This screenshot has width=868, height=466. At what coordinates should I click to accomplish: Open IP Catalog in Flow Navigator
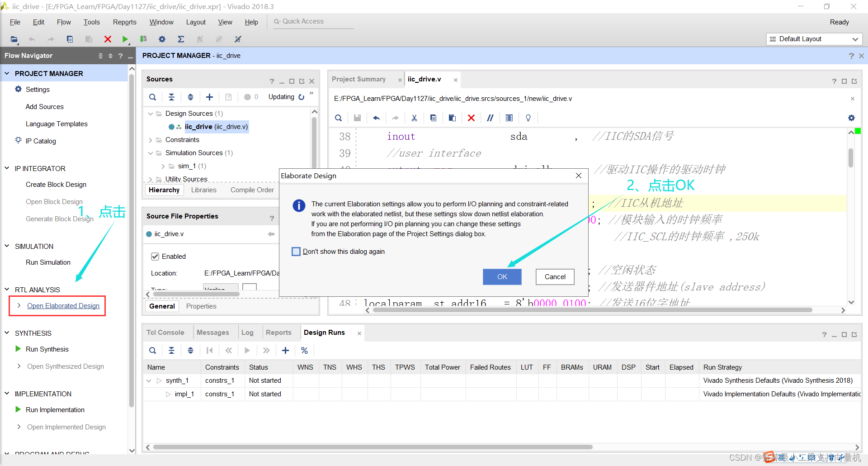41,141
